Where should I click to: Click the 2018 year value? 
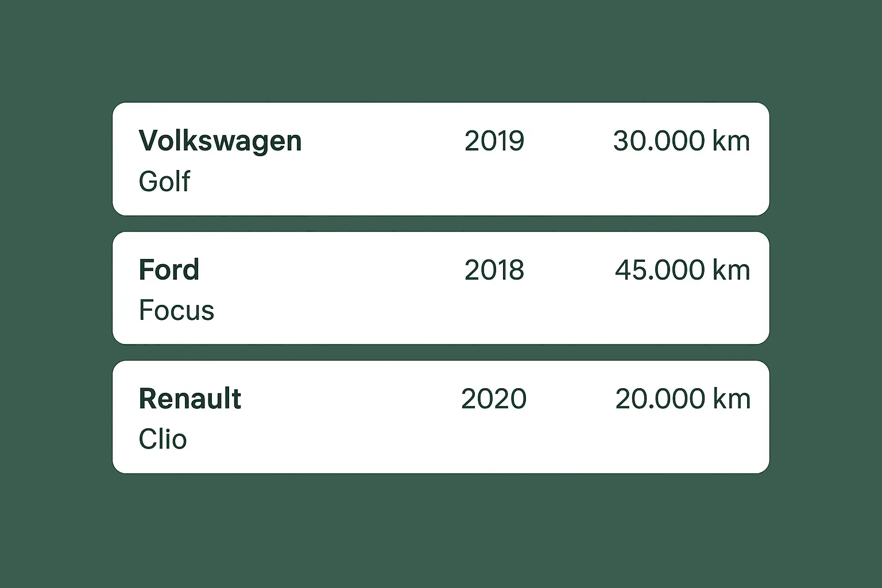pyautogui.click(x=494, y=270)
